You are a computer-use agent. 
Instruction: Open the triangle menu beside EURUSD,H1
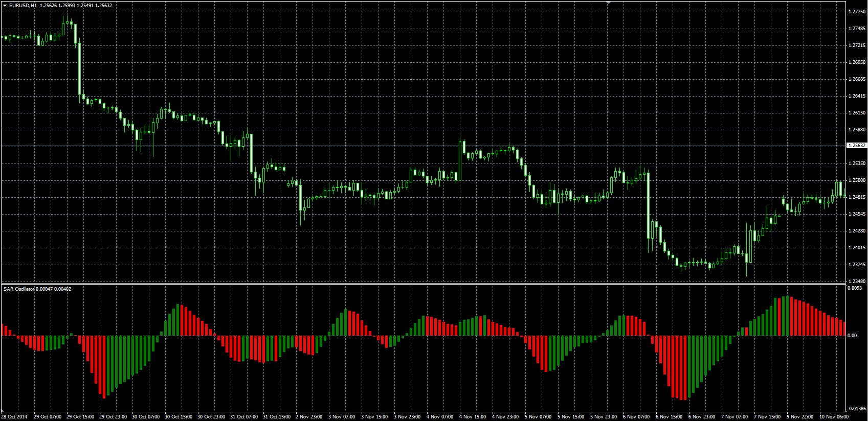pyautogui.click(x=5, y=5)
